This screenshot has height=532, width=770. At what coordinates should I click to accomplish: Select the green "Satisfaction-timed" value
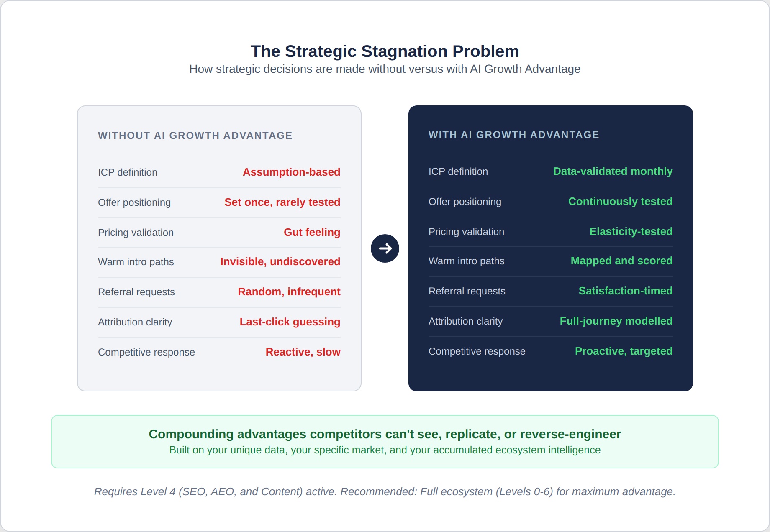tap(625, 291)
